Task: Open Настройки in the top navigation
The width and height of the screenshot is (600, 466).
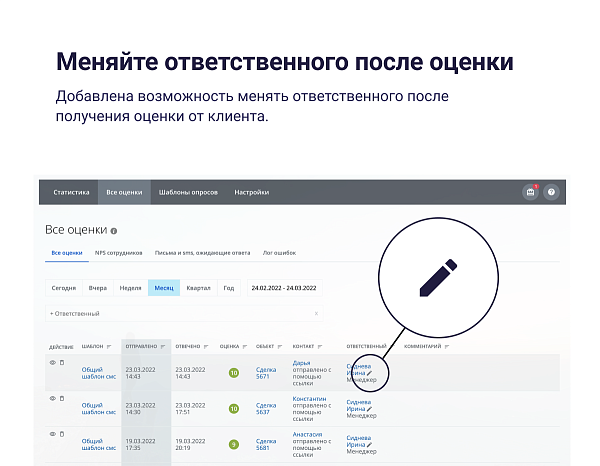Action: tap(251, 192)
